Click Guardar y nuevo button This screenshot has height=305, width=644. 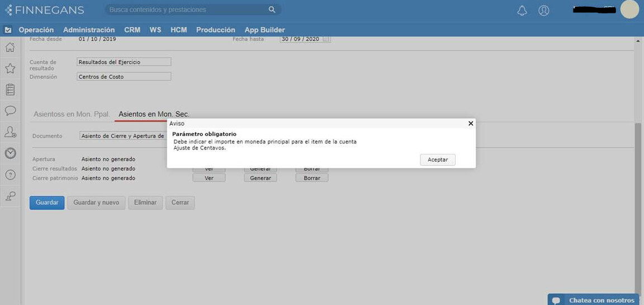pos(96,203)
